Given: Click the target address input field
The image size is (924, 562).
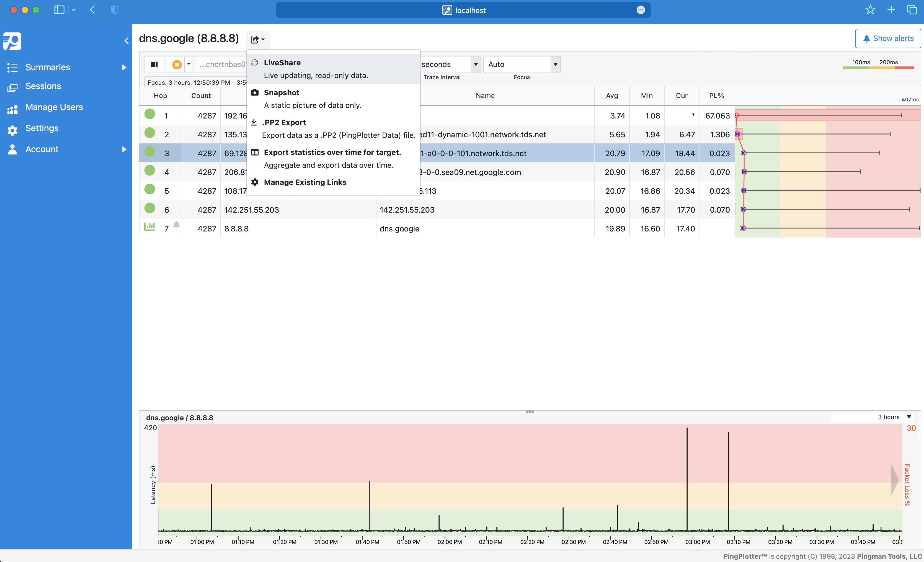Looking at the screenshot, I should [x=221, y=65].
